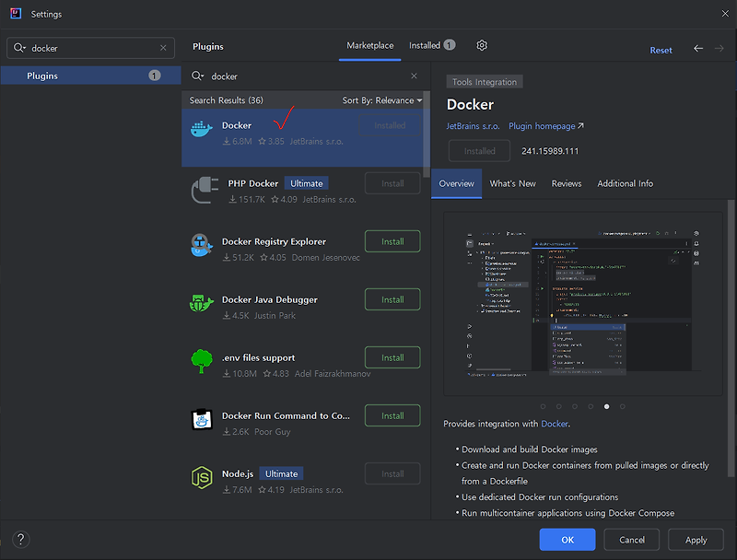Click the Reset link
Image resolution: width=737 pixels, height=560 pixels.
click(x=661, y=50)
